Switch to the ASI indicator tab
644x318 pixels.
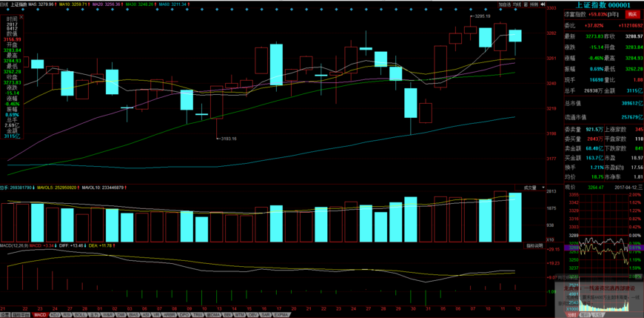coord(146,315)
